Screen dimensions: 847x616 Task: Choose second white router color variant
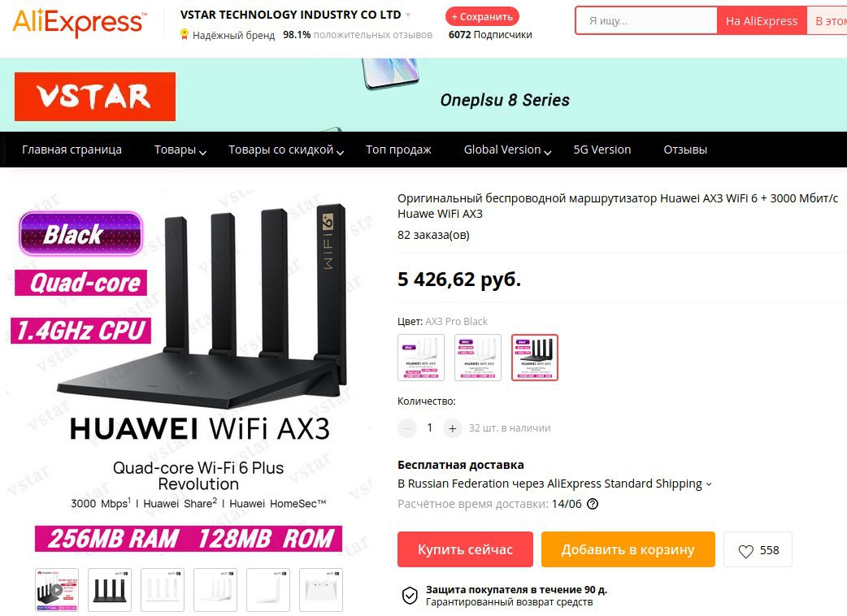pyautogui.click(x=477, y=358)
